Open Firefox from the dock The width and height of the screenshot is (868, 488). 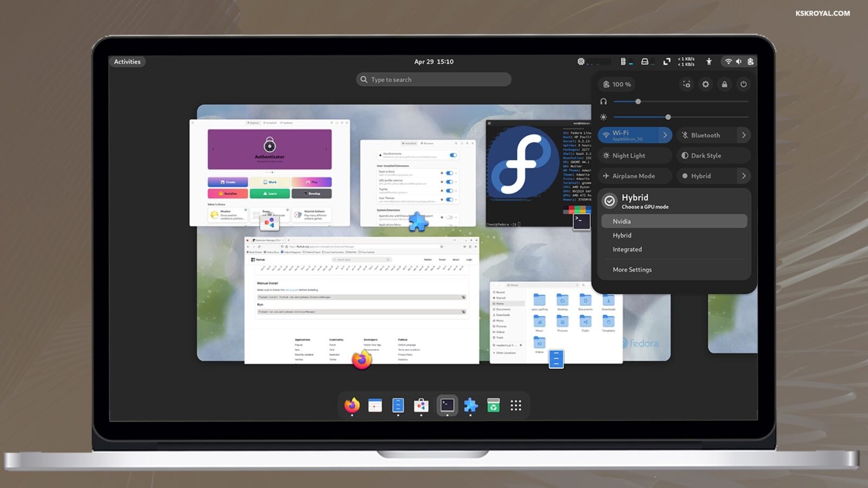[352, 405]
